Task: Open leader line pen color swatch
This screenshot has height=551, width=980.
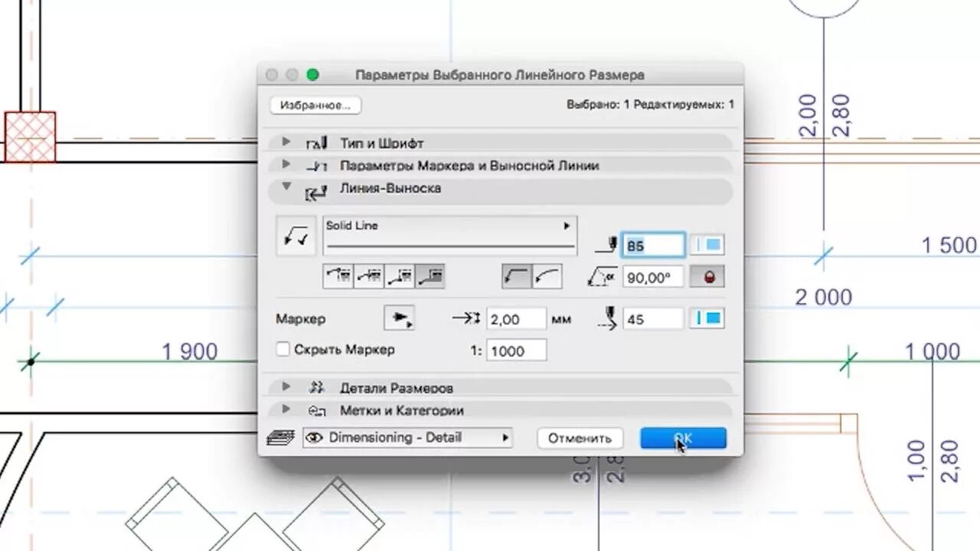Action: click(x=707, y=246)
